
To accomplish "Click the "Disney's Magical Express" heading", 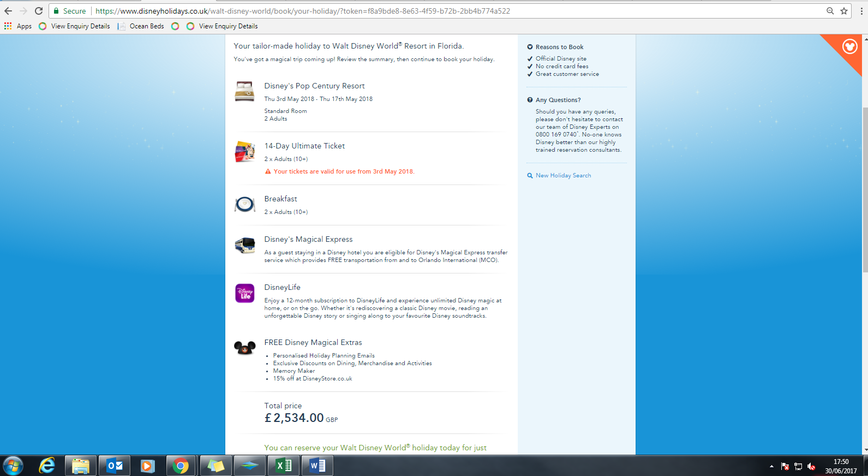I will (308, 240).
